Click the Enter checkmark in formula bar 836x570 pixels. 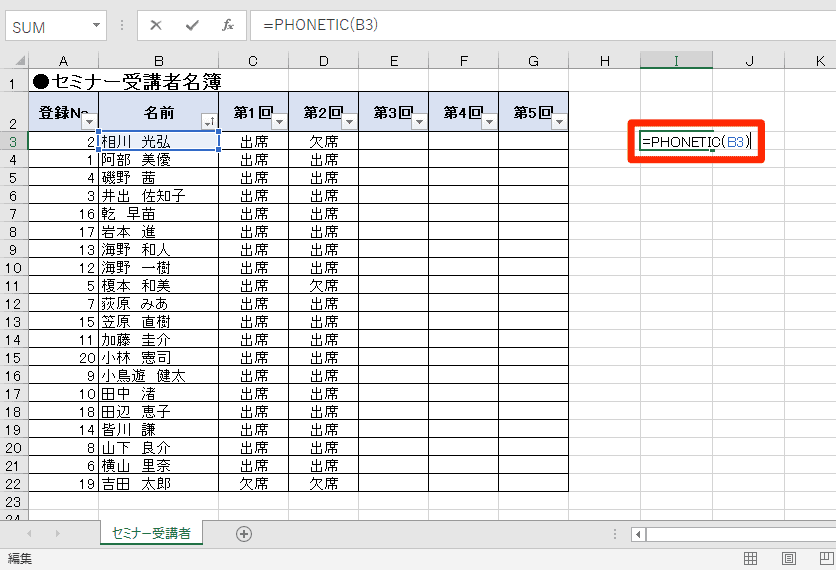click(192, 25)
